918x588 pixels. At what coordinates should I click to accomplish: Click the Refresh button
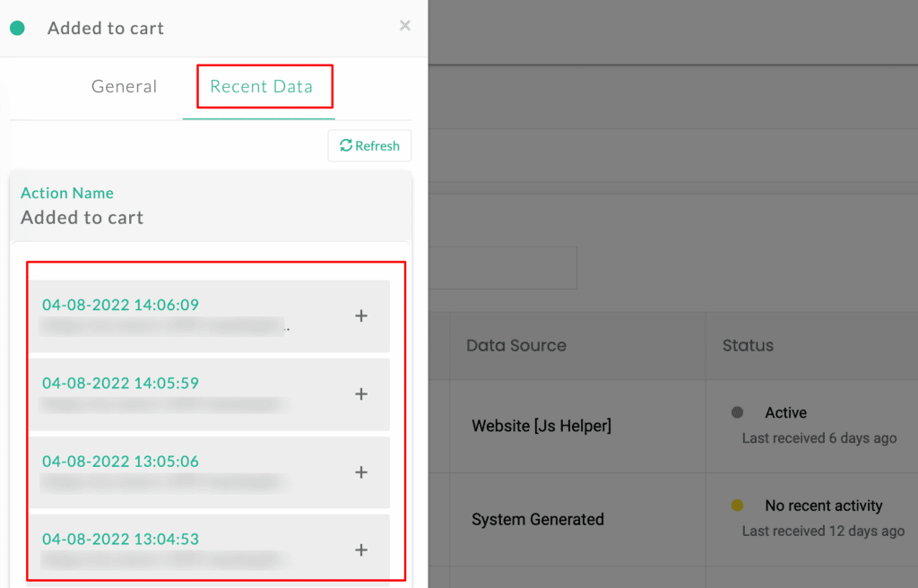click(369, 146)
